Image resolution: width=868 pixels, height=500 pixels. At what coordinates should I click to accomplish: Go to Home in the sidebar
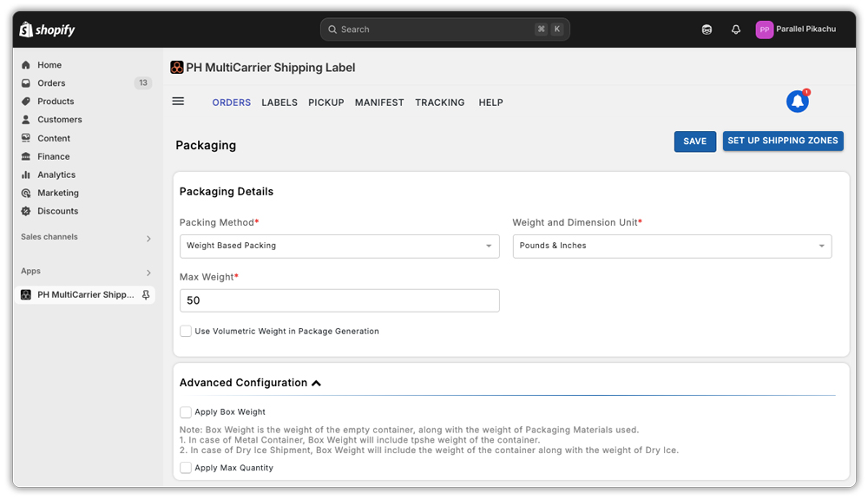click(49, 65)
